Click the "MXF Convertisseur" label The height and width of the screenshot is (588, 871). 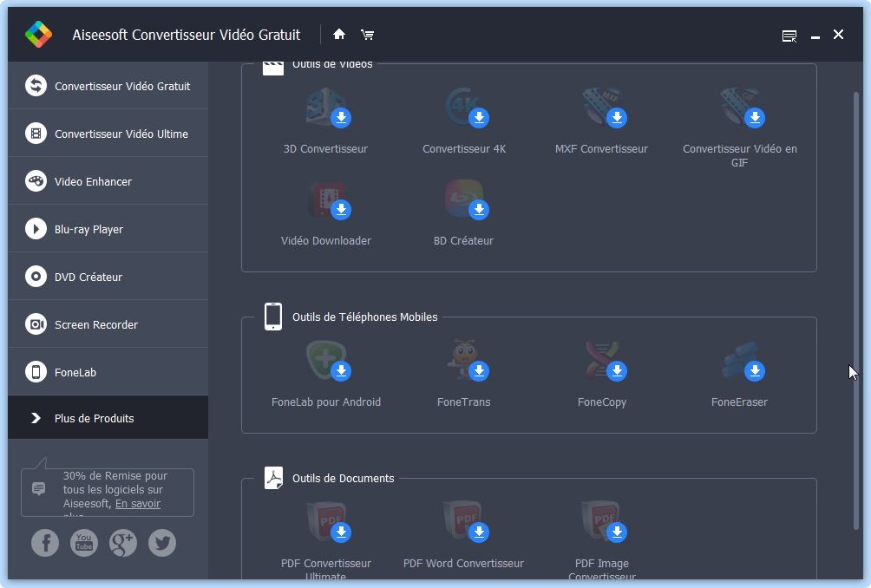coord(601,149)
